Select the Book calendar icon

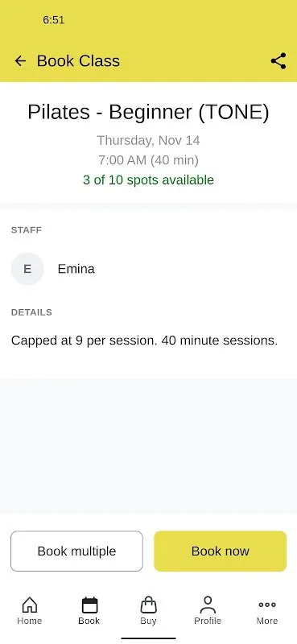pos(89,605)
